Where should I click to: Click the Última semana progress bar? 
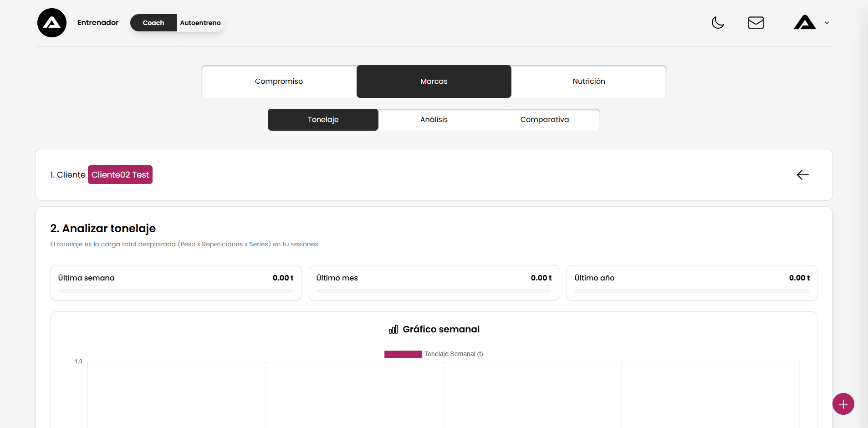click(x=176, y=291)
